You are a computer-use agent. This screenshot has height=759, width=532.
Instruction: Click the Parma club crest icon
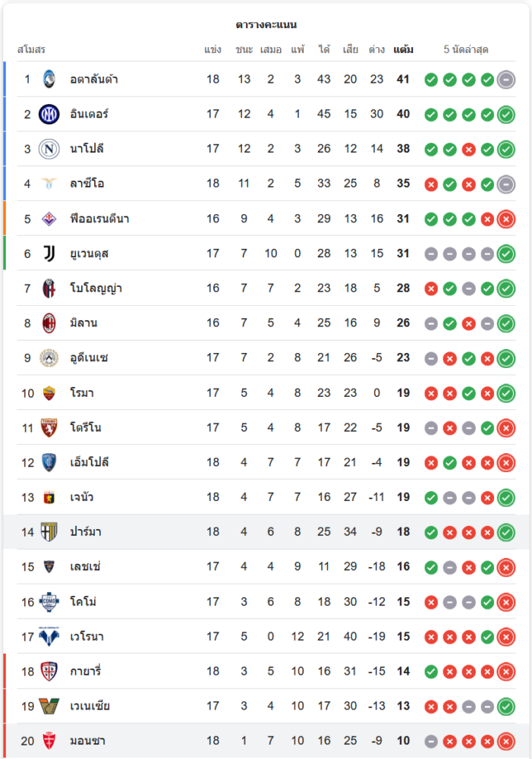[x=49, y=532]
